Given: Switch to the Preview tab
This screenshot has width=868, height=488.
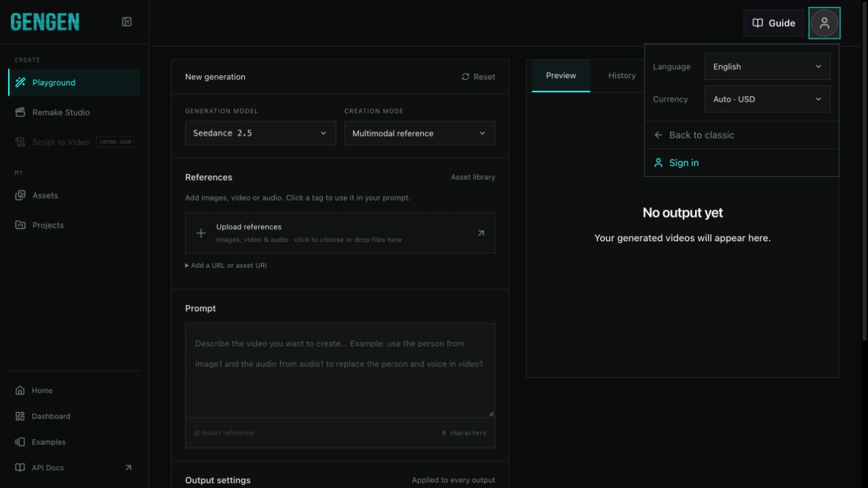Looking at the screenshot, I should click(561, 75).
